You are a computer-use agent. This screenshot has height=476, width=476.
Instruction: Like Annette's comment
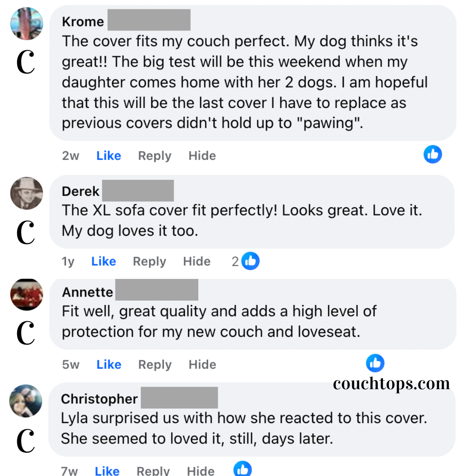108,364
